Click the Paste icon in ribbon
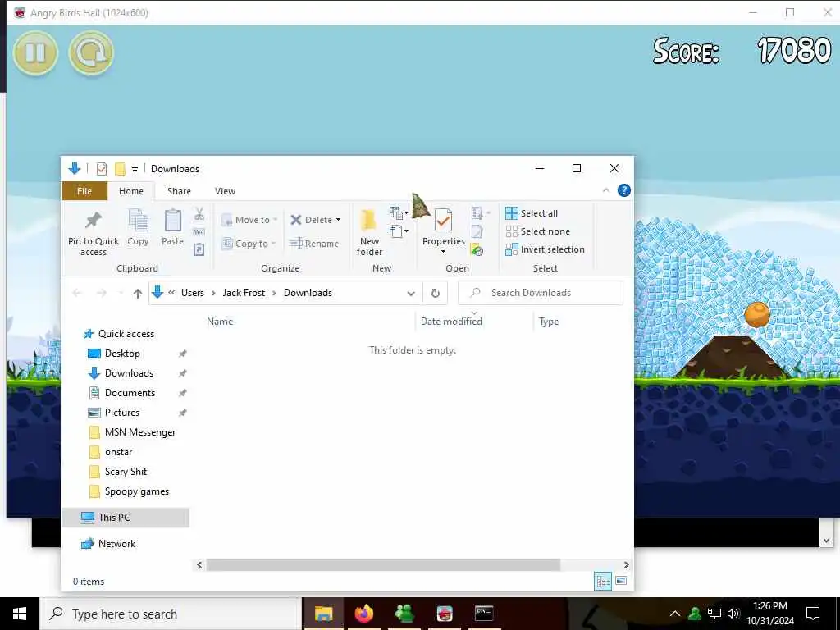This screenshot has height=630, width=840. (172, 220)
